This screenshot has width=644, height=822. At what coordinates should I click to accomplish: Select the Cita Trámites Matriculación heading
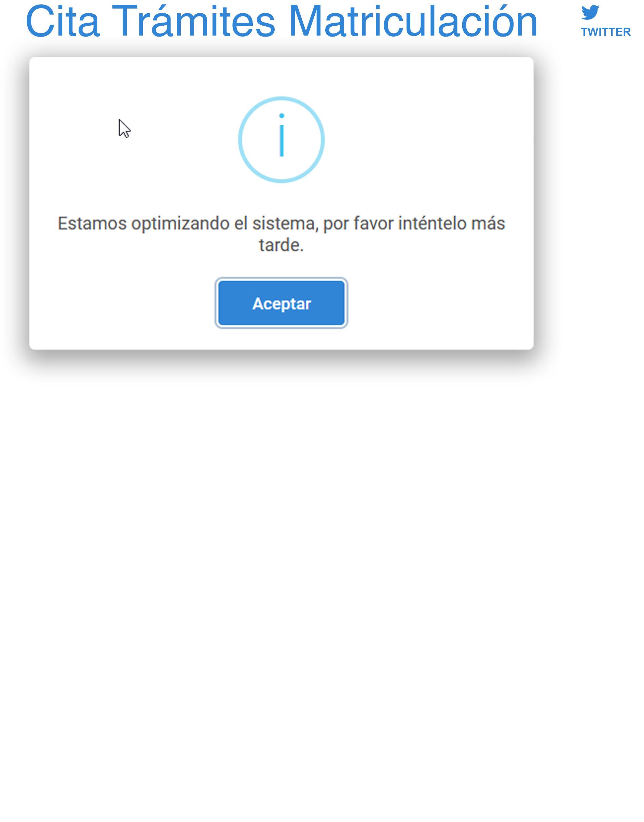click(x=281, y=22)
